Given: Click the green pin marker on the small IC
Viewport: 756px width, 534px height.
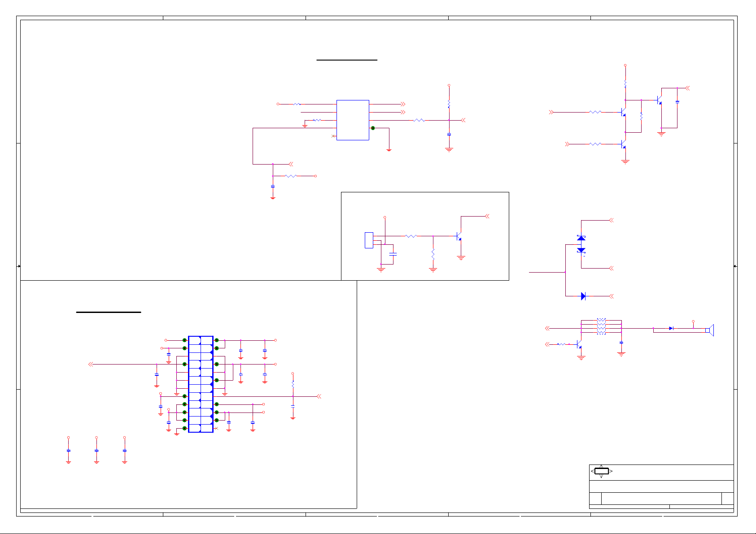Looking at the screenshot, I should click(373, 128).
